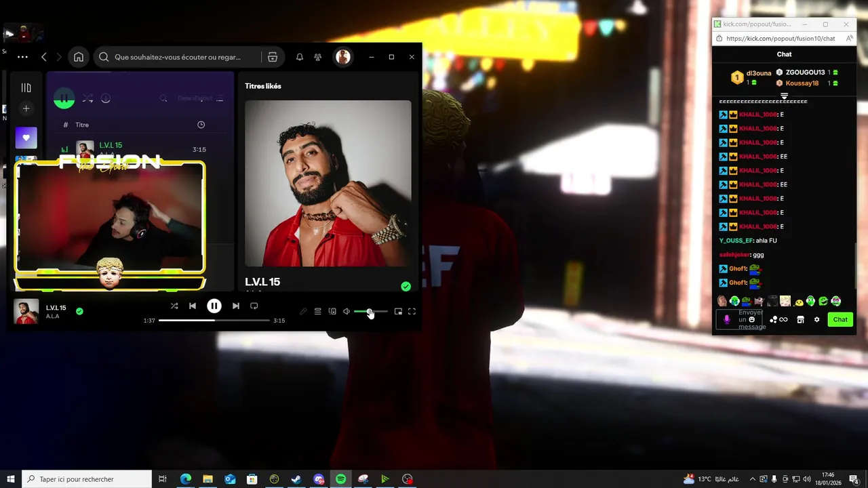868x488 pixels.
Task: Toggle shuffle in the player bar
Action: pos(174,306)
